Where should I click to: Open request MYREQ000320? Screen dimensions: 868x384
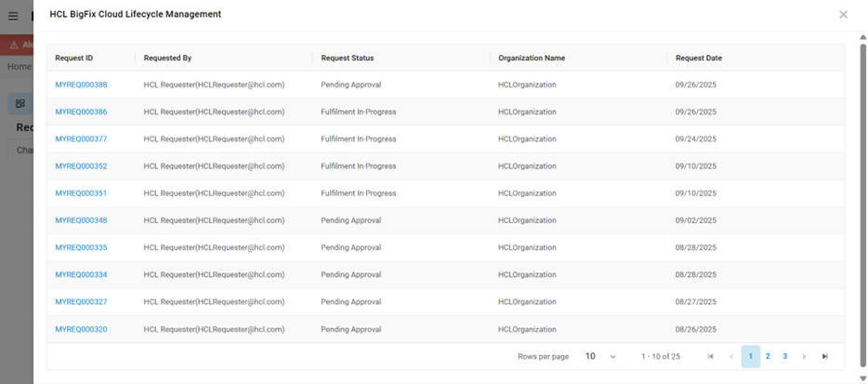tap(81, 329)
